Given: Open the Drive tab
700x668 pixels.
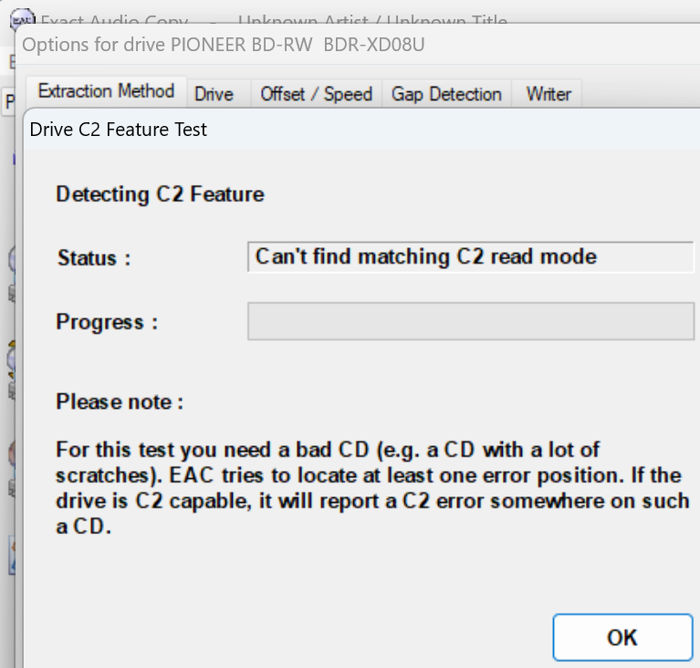Looking at the screenshot, I should (214, 94).
